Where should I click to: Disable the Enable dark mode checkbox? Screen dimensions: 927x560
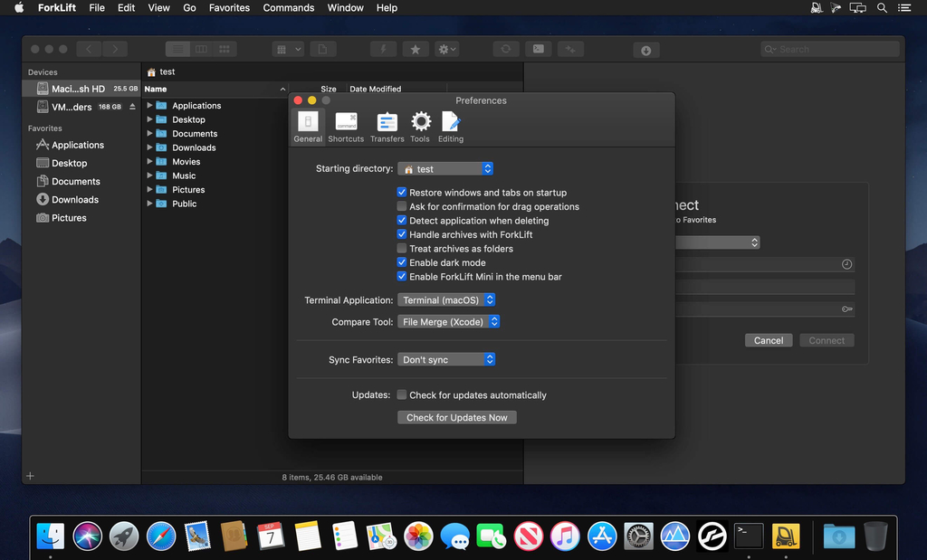click(x=402, y=262)
